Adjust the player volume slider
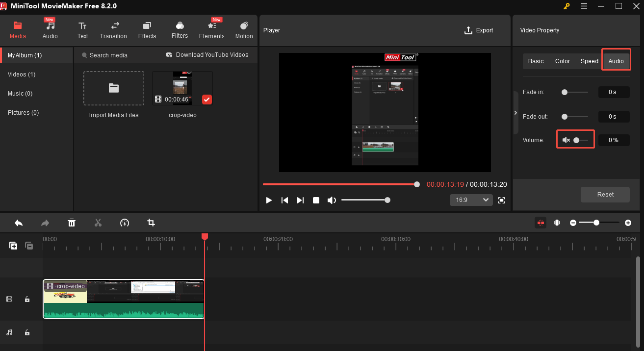 [x=366, y=200]
